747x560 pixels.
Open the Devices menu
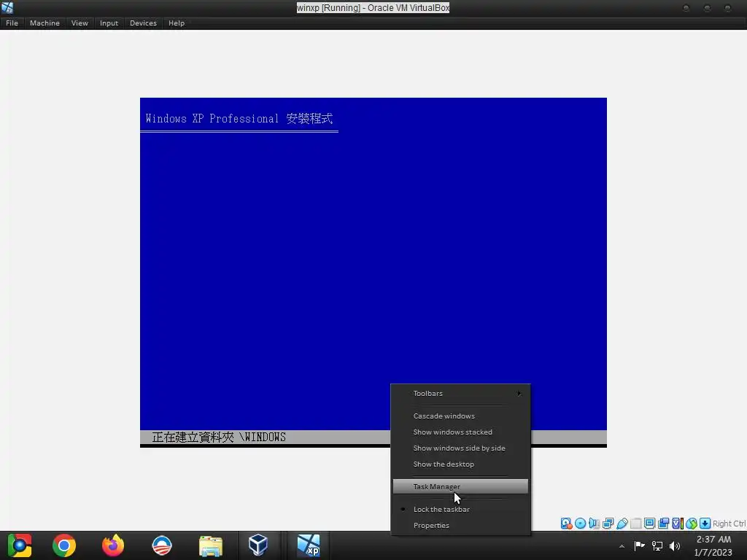pyautogui.click(x=143, y=23)
